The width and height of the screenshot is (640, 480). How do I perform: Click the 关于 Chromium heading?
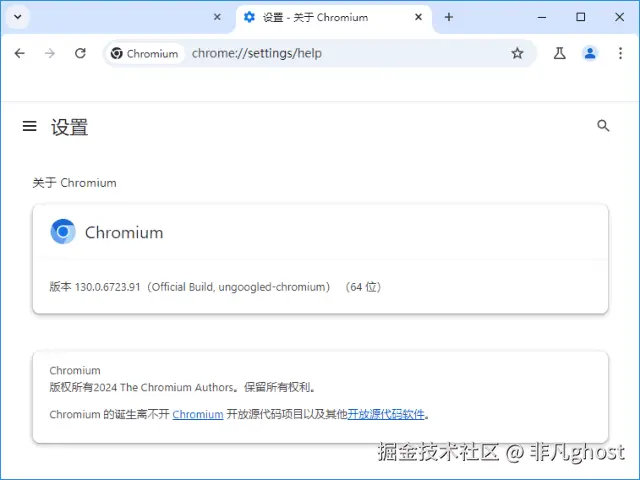click(74, 183)
